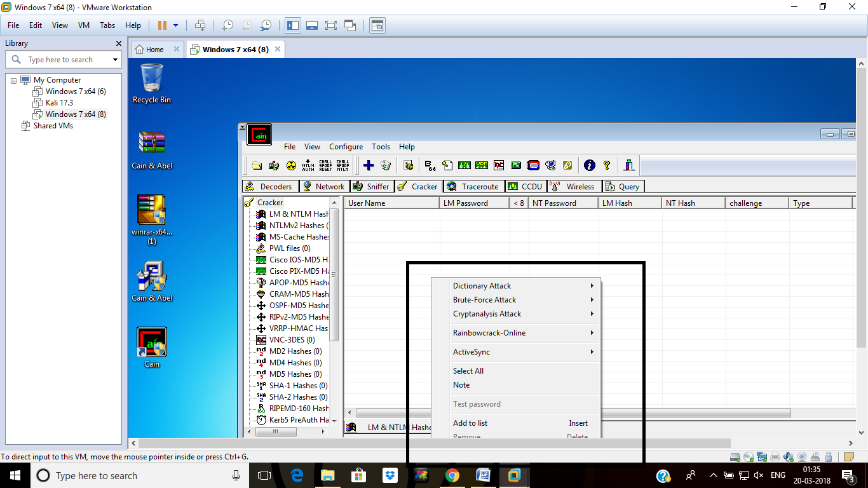Choose Select All from context menu

coord(515,371)
